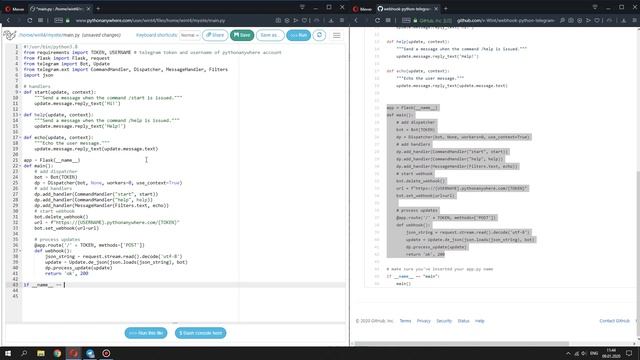Open Telegram from the taskbar
The height and width of the screenshot is (360, 640).
[90, 353]
